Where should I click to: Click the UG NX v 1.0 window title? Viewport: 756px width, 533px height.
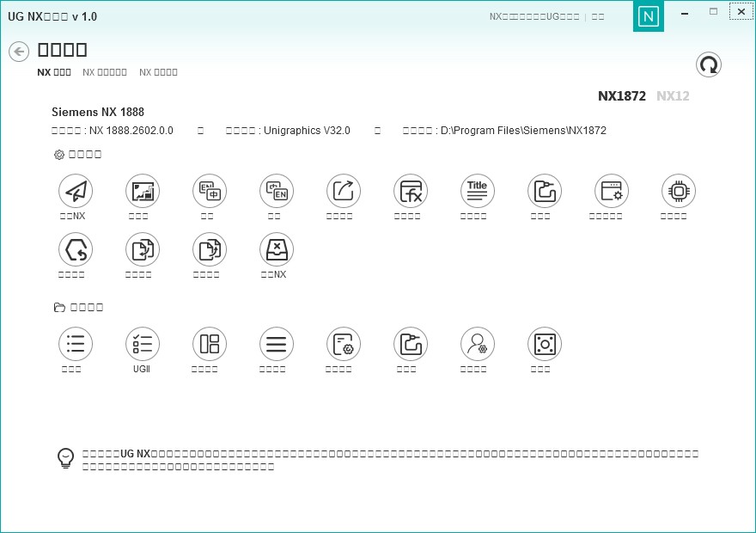[x=52, y=17]
